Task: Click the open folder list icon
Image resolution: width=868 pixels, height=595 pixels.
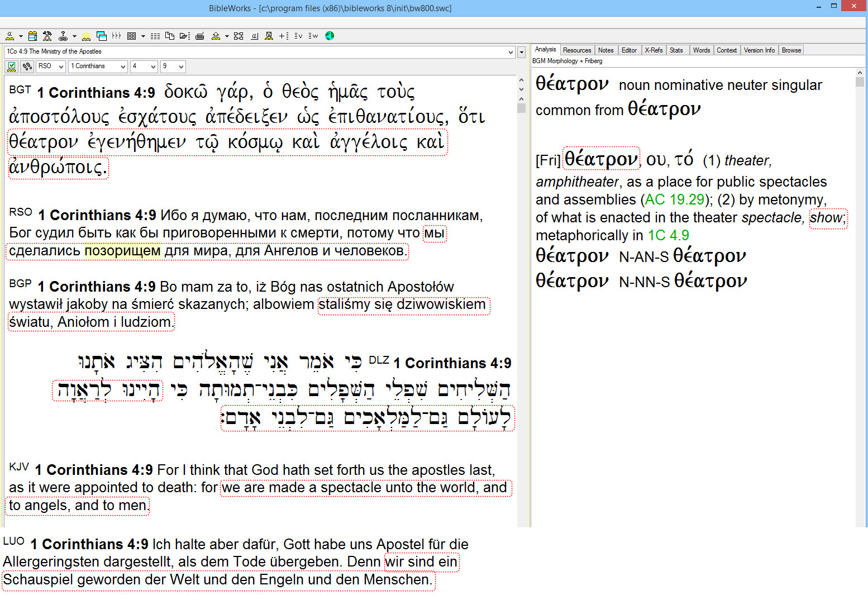Action: pyautogui.click(x=185, y=36)
